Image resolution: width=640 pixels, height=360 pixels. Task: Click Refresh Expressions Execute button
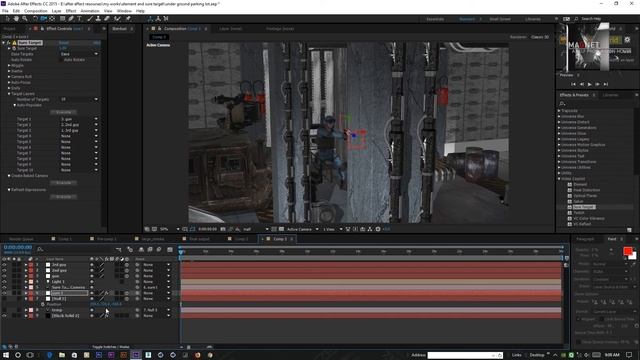pyautogui.click(x=64, y=197)
